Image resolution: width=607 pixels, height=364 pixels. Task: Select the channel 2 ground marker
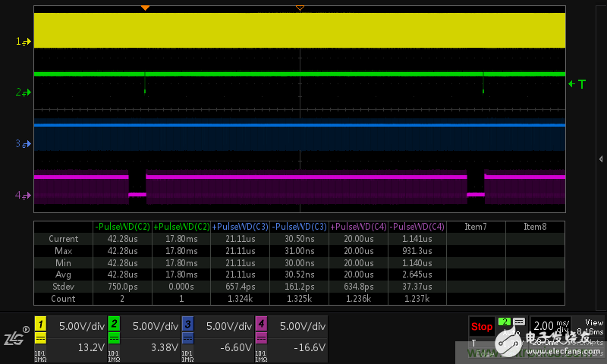[x=22, y=93]
